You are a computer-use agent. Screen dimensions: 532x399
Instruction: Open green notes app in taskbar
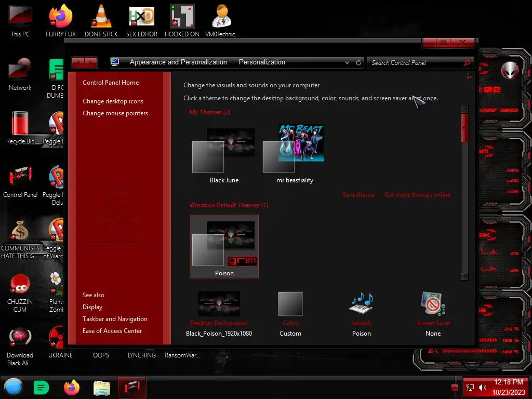[x=42, y=388]
